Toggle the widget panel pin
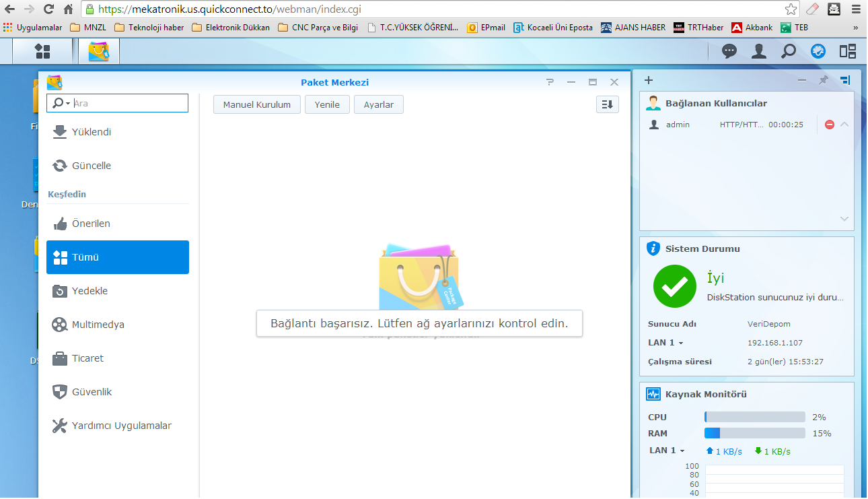Viewport: 868px width, 499px height. click(x=823, y=80)
